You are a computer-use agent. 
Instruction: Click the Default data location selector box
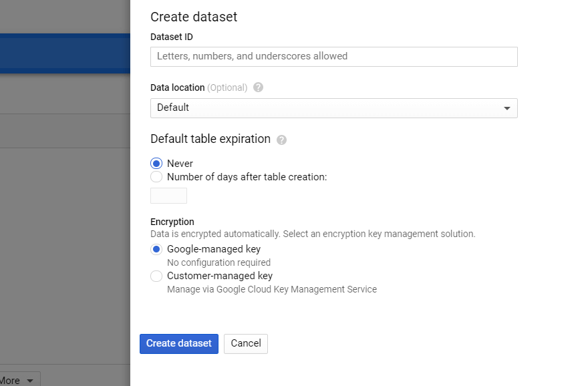click(333, 108)
